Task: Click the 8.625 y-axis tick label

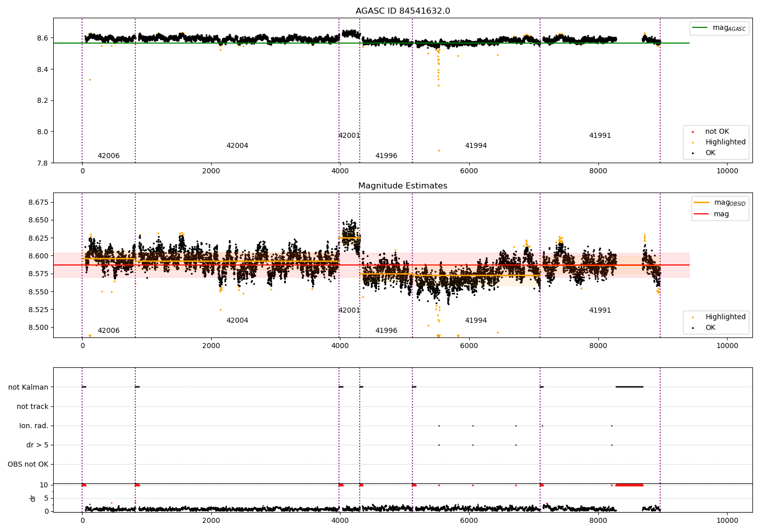Action: (x=39, y=238)
